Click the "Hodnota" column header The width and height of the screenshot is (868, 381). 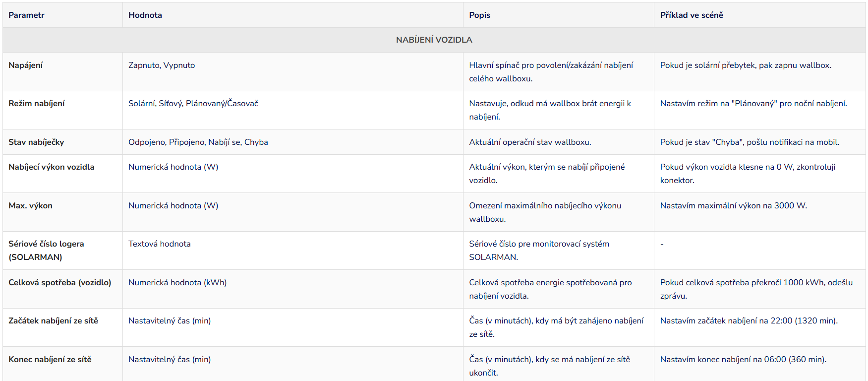pos(145,15)
